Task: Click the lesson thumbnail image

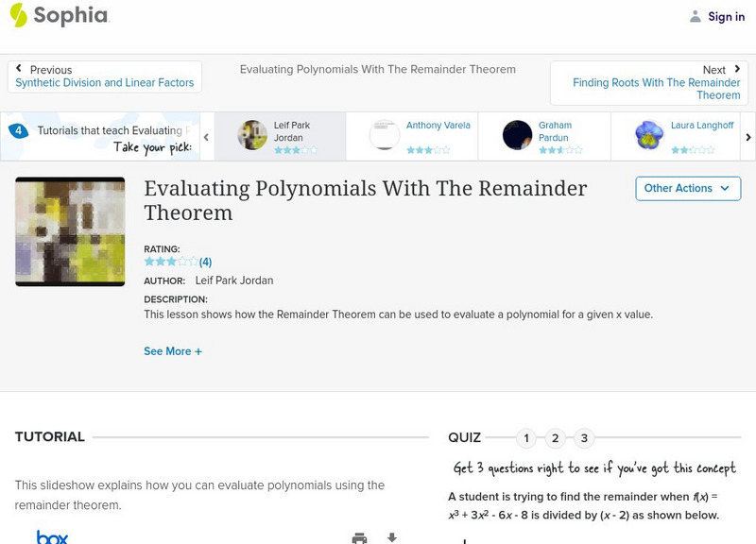Action: pos(70,231)
